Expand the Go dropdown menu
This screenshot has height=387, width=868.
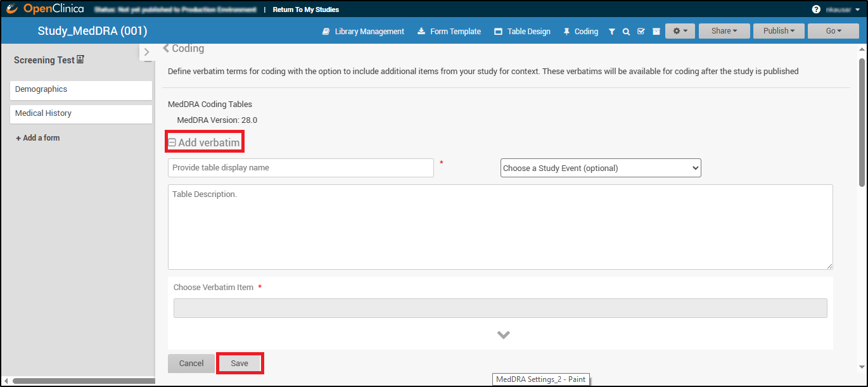click(833, 31)
